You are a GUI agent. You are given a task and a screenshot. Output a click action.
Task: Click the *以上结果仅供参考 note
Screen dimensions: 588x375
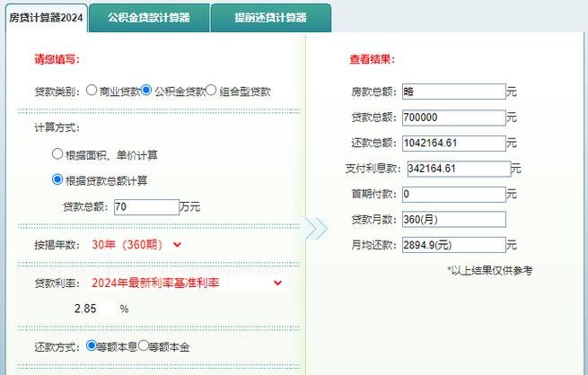click(x=490, y=270)
